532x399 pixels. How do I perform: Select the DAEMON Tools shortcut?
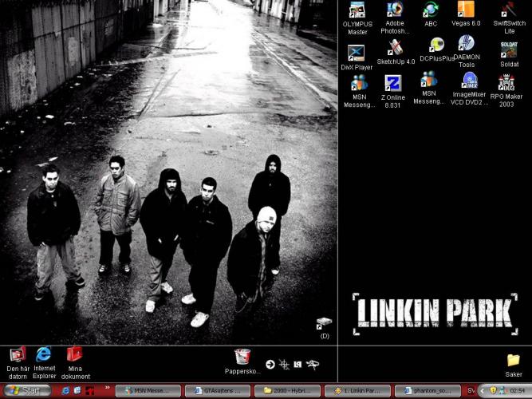467,44
